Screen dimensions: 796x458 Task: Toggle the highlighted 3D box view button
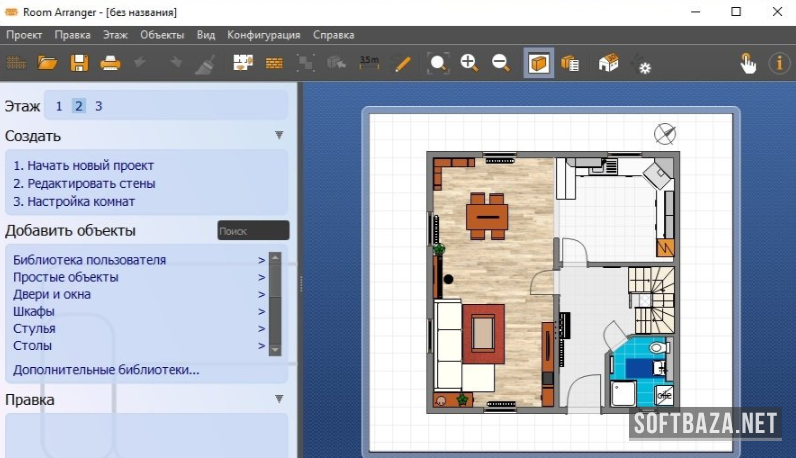pos(540,64)
